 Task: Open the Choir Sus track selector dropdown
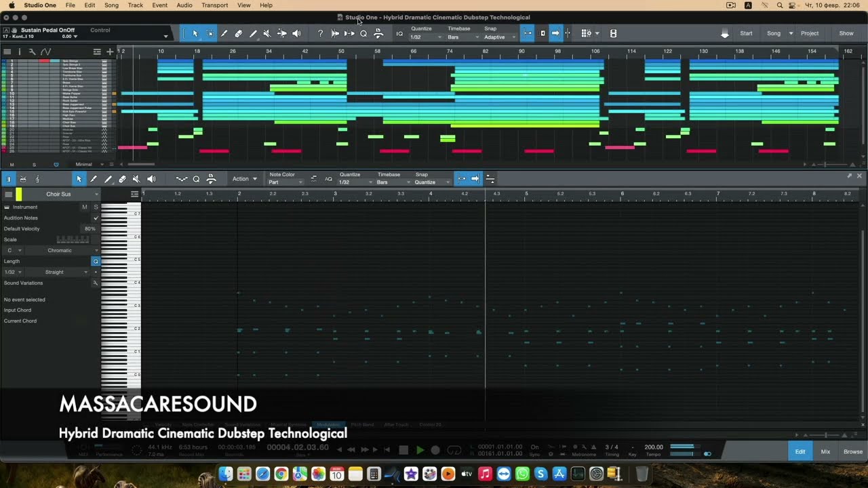(62, 195)
